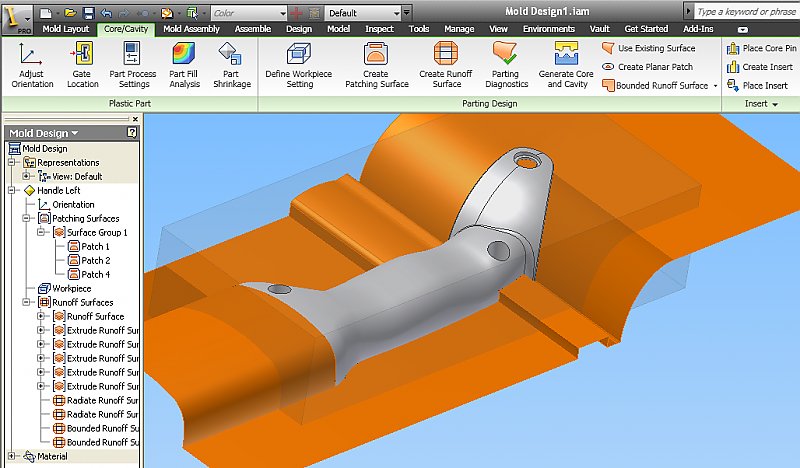Expand the View: Default node
Screen dimensions: 800x468
click(x=26, y=176)
